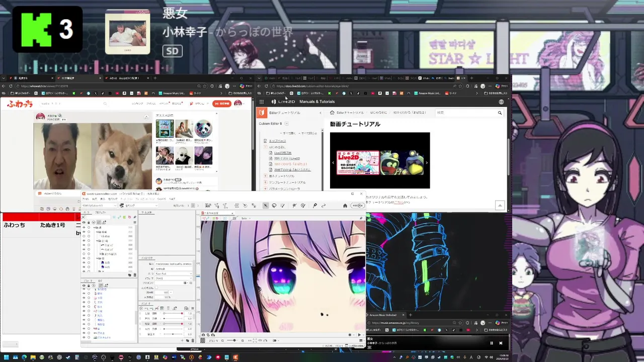Toggle the eye icon in Deformer panel header

coord(84,286)
